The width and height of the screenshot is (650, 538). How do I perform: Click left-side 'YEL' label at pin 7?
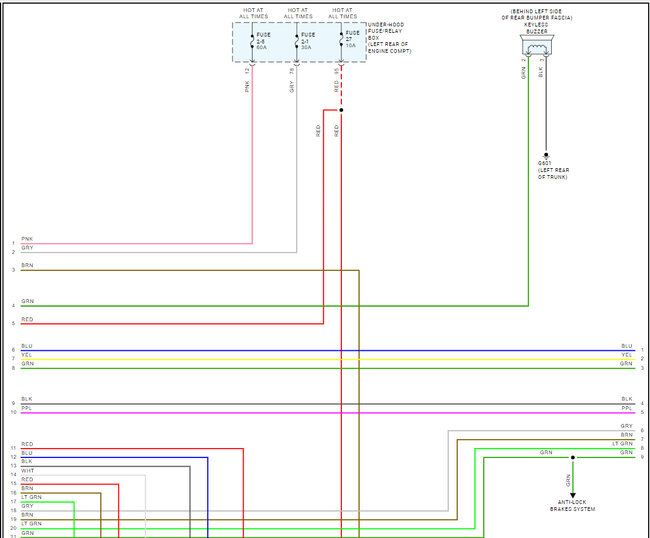pos(27,355)
